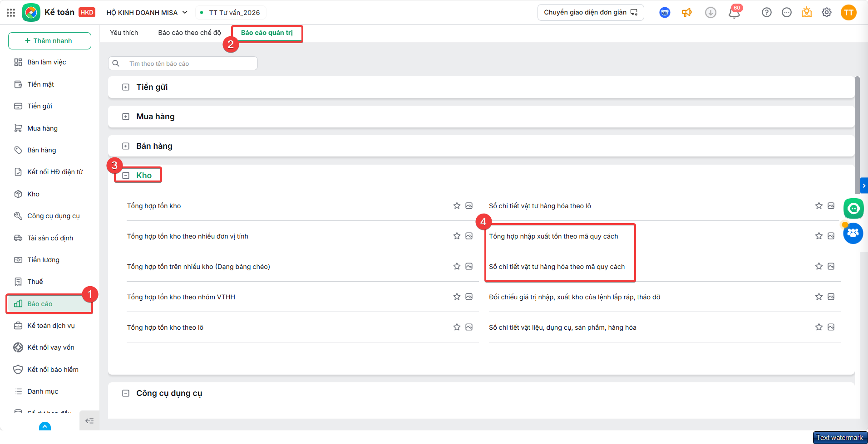Open the TT Tư vấn_2026 data selector
The width and height of the screenshot is (868, 444).
pos(231,13)
